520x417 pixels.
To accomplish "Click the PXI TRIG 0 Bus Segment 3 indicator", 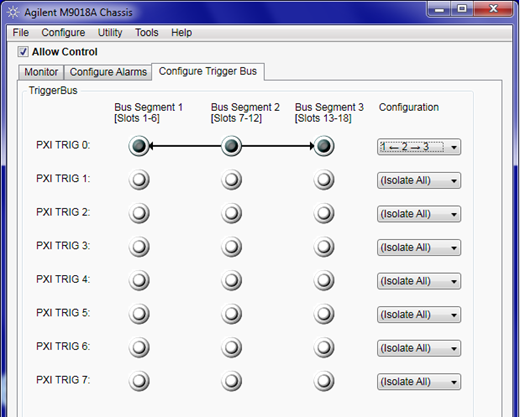I will pos(324,146).
